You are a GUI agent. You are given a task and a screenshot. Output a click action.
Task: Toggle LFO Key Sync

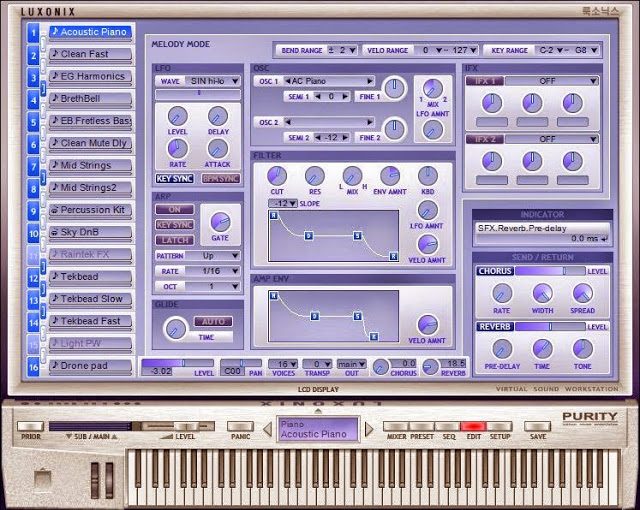(175, 178)
